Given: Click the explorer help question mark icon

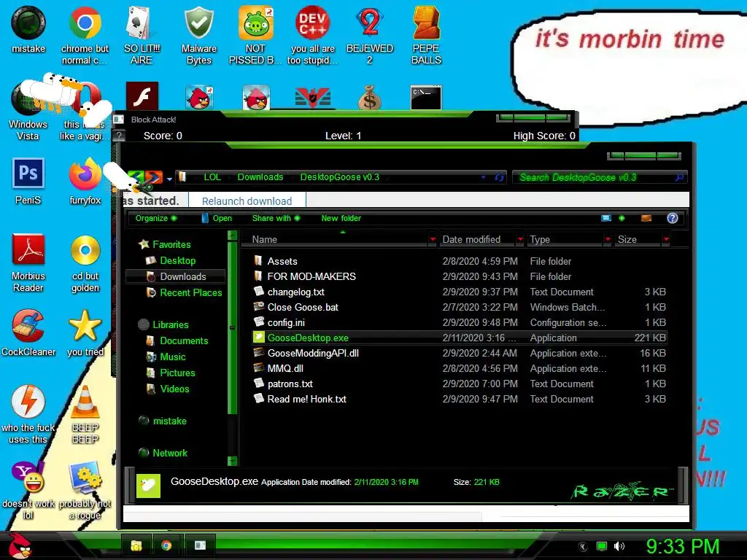Looking at the screenshot, I should point(672,218).
